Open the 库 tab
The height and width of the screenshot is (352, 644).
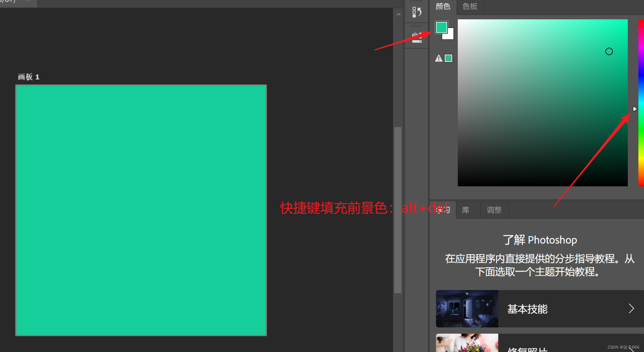466,210
